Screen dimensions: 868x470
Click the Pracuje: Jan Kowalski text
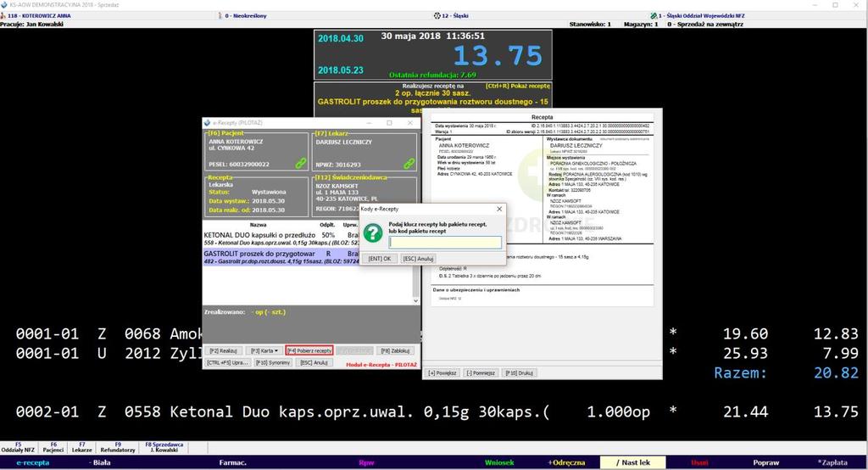pyautogui.click(x=31, y=25)
